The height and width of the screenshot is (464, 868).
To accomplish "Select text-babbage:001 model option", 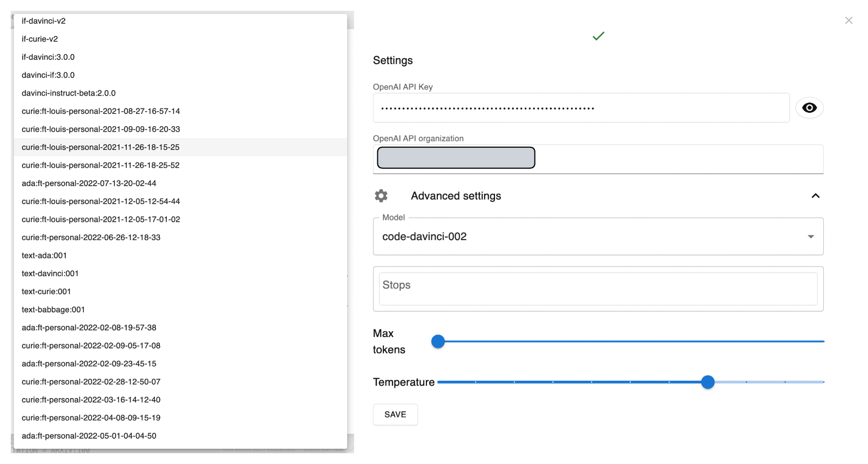I will click(x=180, y=310).
